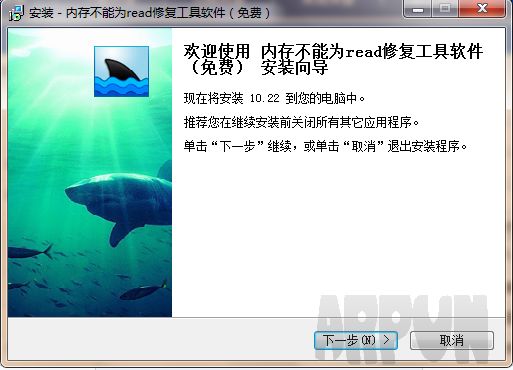This screenshot has width=513, height=370.
Task: Click the installer icon in title bar
Action: [x=16, y=13]
